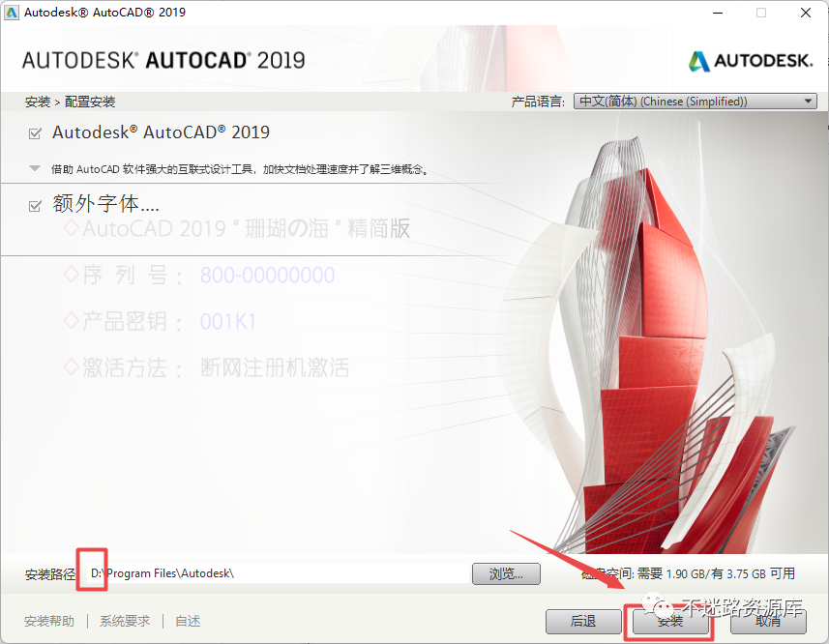Open the 自述 readme link
829x644 pixels.
(x=188, y=622)
